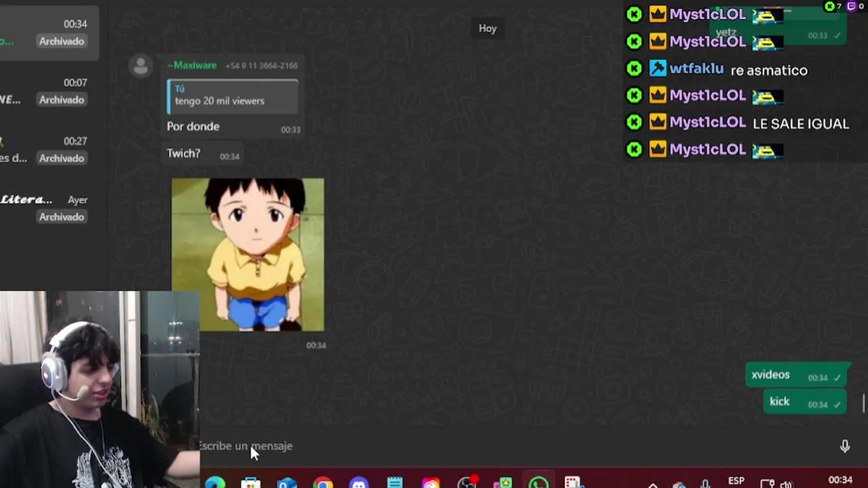Click the wtfaklu username in stream chat
The width and height of the screenshot is (868, 488).
point(696,68)
